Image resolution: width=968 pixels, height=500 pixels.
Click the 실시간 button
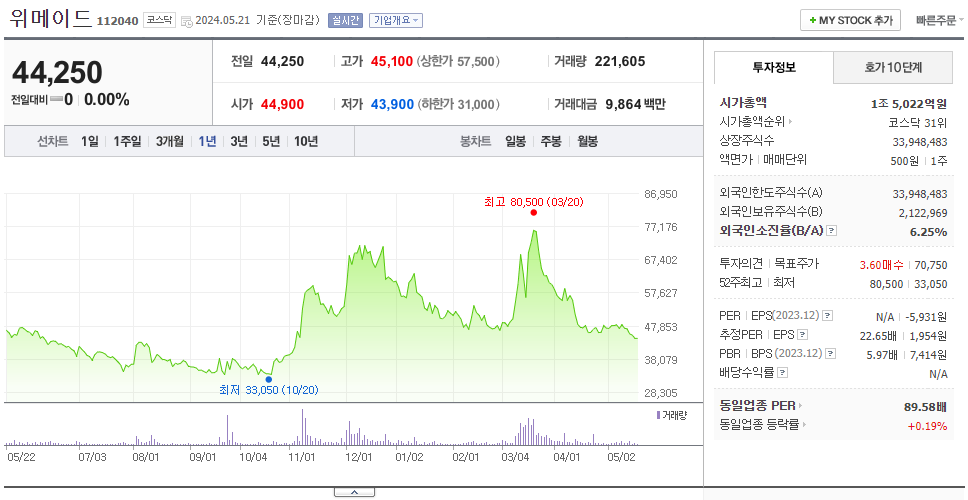click(x=346, y=20)
